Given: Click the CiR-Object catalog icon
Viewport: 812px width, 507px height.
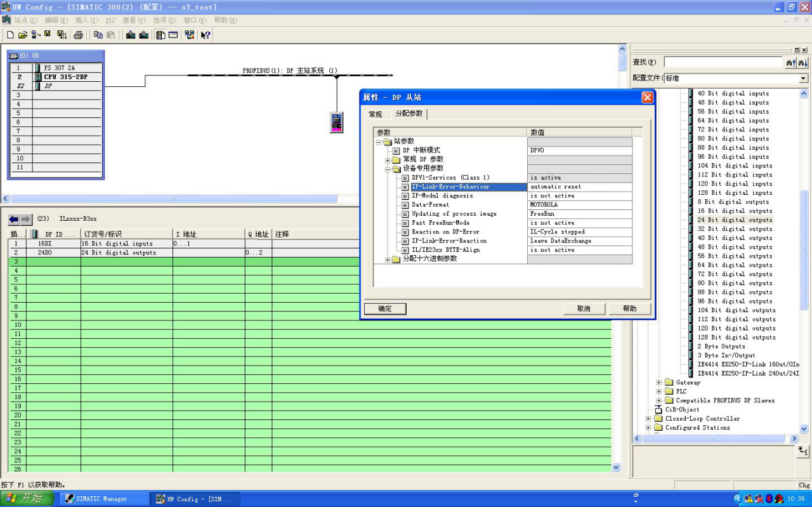Looking at the screenshot, I should click(x=658, y=409).
